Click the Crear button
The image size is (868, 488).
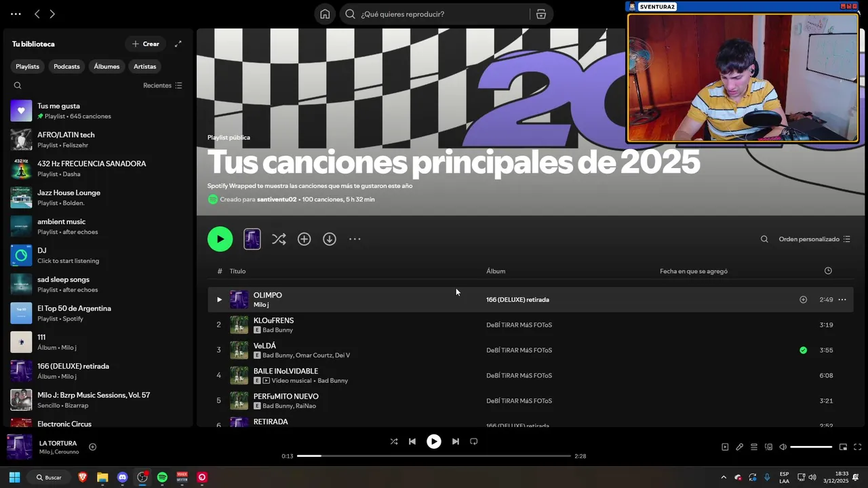pyautogui.click(x=146, y=44)
